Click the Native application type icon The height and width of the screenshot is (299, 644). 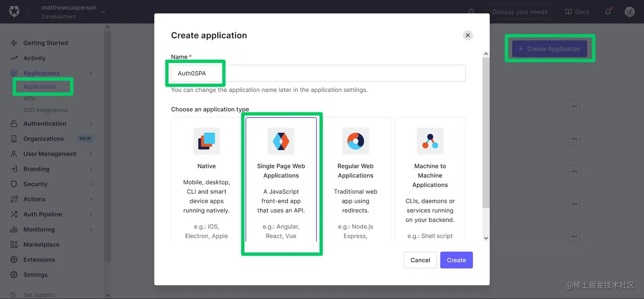[207, 141]
